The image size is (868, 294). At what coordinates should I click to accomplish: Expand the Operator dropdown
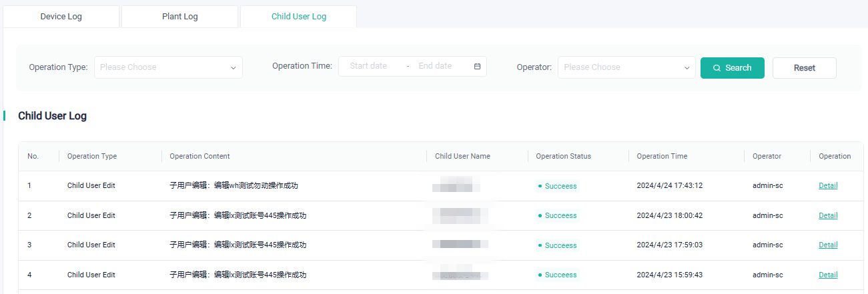click(626, 67)
